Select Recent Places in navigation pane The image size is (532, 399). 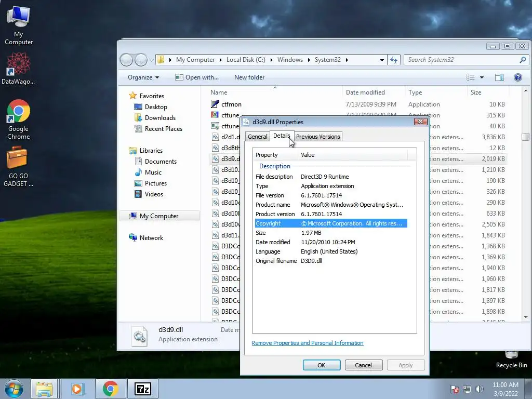(158, 129)
